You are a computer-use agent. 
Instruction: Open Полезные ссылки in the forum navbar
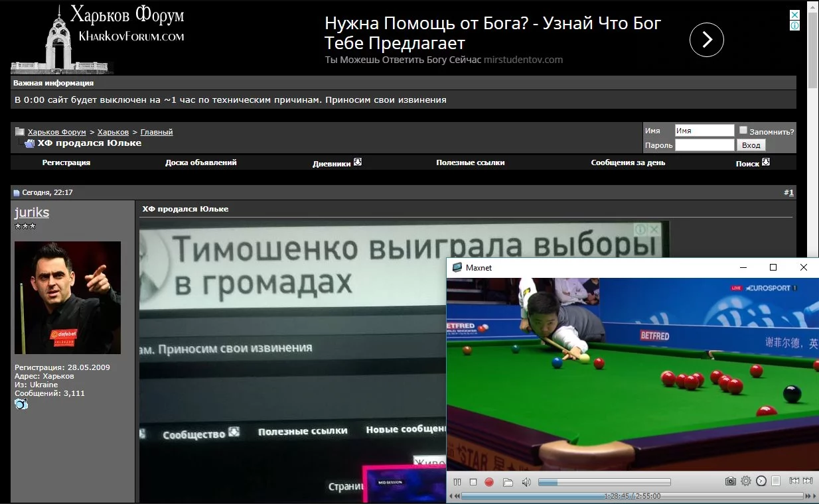tap(471, 162)
